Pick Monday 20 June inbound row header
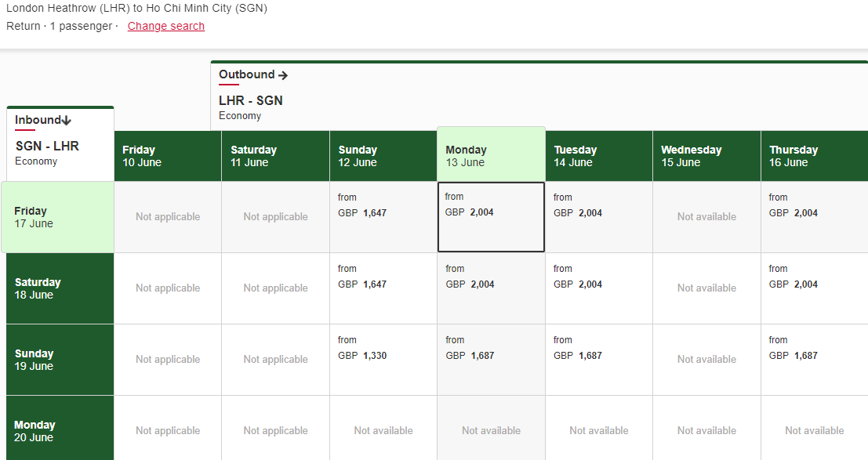868x460 pixels. click(x=60, y=429)
